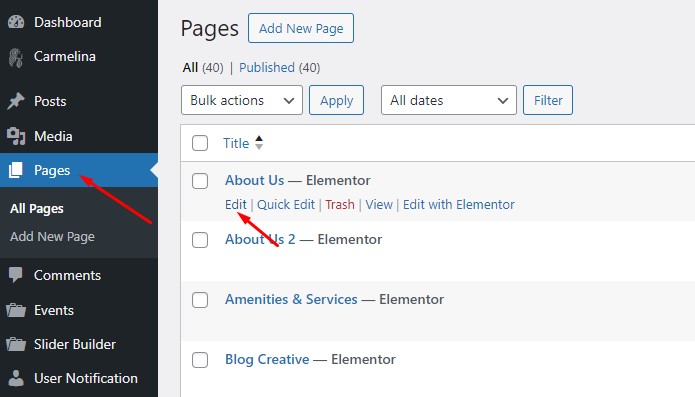Select the Posts pushpin icon

pyautogui.click(x=16, y=101)
